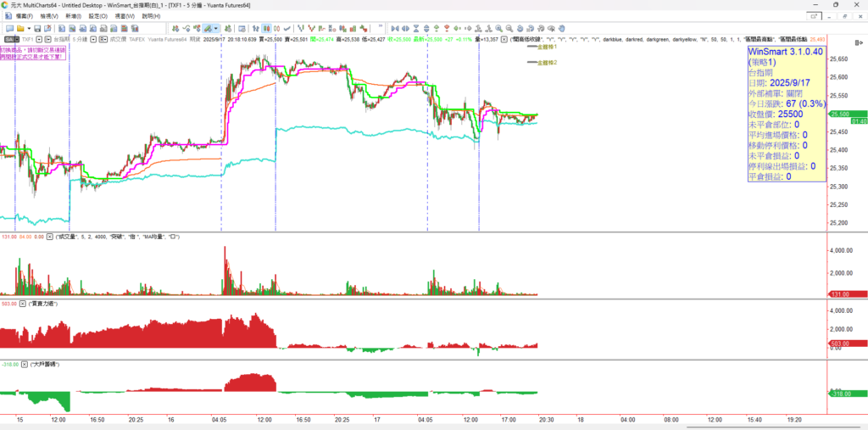Screen dimensions: 868x430
Task: Click the Open folder icon in toolbar
Action: tap(20, 28)
